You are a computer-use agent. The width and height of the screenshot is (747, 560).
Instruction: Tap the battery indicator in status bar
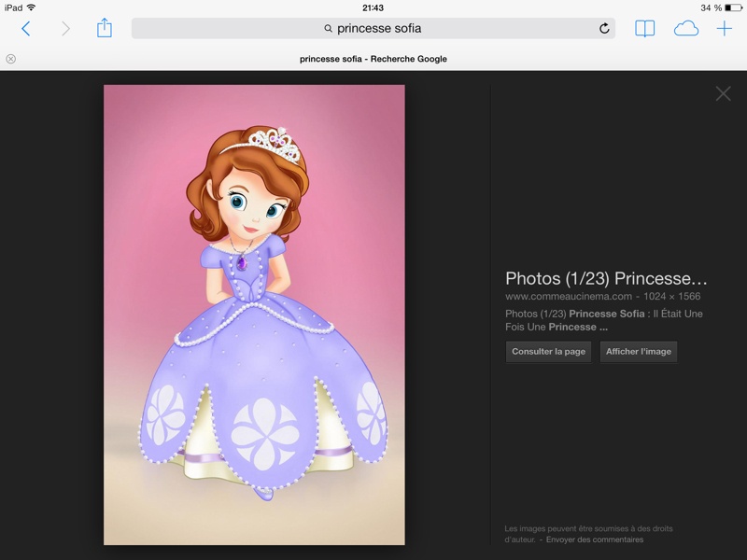coord(734,7)
